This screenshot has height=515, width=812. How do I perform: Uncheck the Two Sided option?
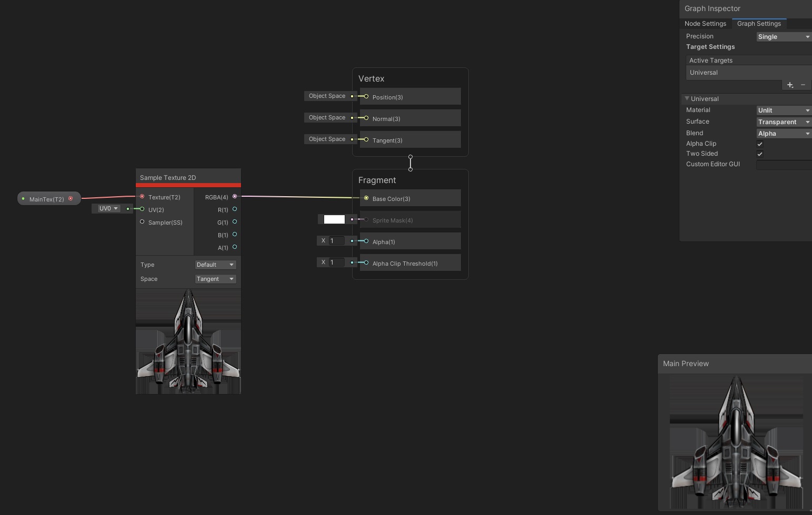(760, 154)
